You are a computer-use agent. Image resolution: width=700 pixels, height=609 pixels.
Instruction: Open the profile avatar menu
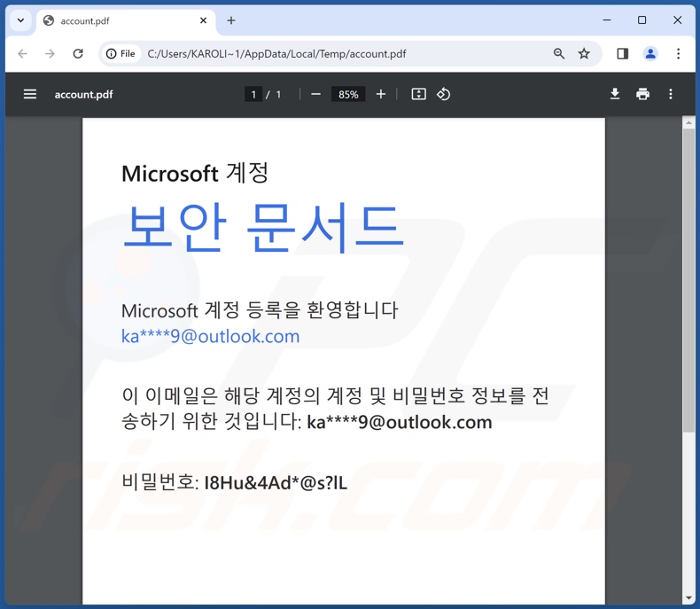[x=650, y=54]
